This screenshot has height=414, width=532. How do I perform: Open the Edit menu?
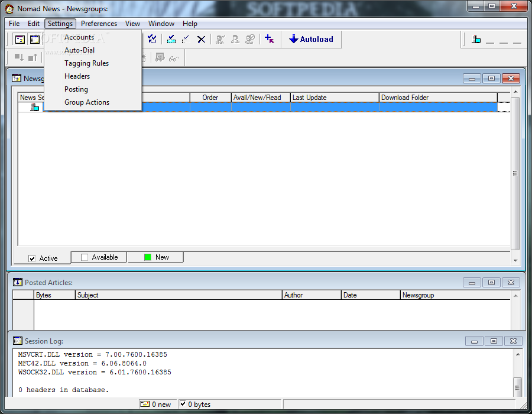pyautogui.click(x=34, y=24)
